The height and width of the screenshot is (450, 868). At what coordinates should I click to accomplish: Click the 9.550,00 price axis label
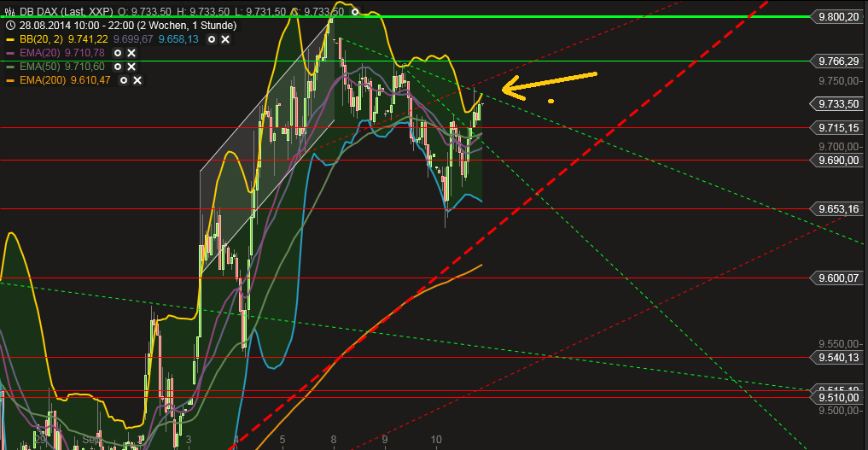pos(839,344)
